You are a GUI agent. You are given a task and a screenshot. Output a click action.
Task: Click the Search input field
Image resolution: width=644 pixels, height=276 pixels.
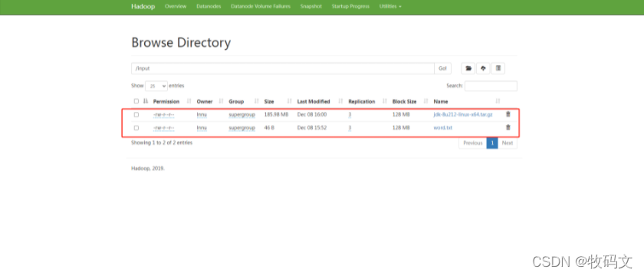pyautogui.click(x=491, y=86)
